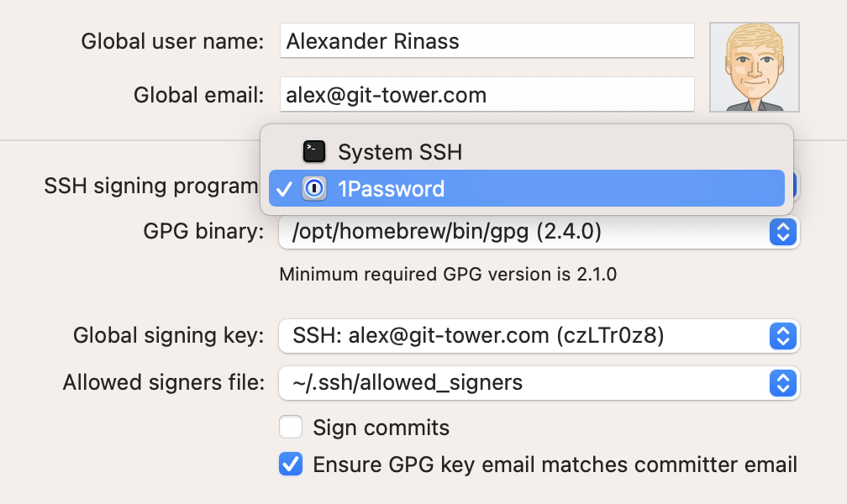Click the SSH signing program popup button edge

point(796,186)
